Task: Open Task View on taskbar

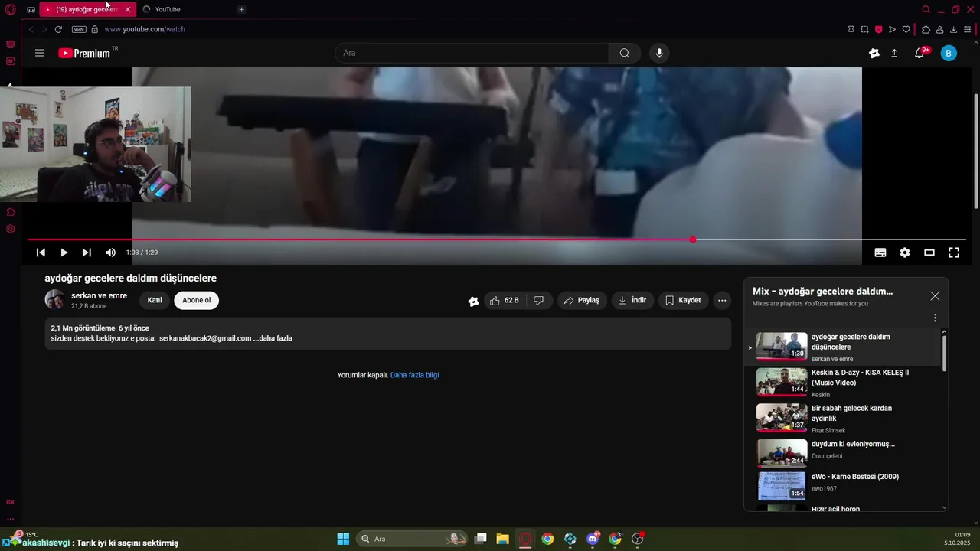Action: (481, 539)
